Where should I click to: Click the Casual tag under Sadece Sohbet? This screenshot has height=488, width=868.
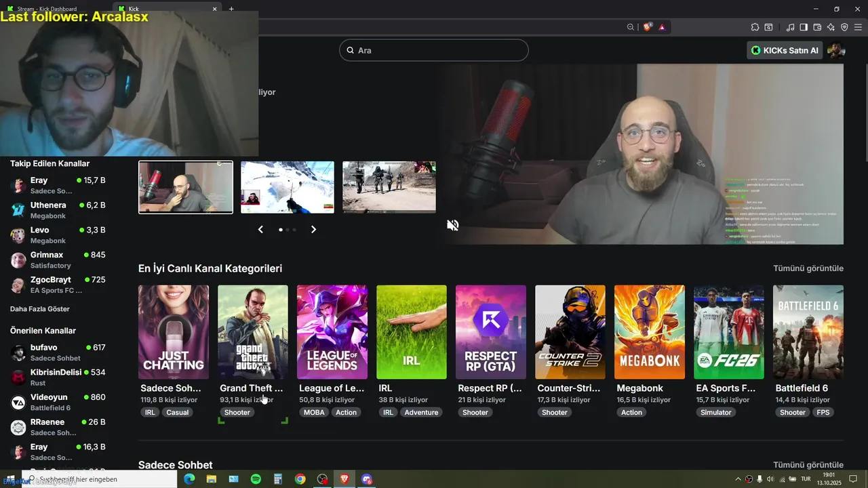coord(178,412)
